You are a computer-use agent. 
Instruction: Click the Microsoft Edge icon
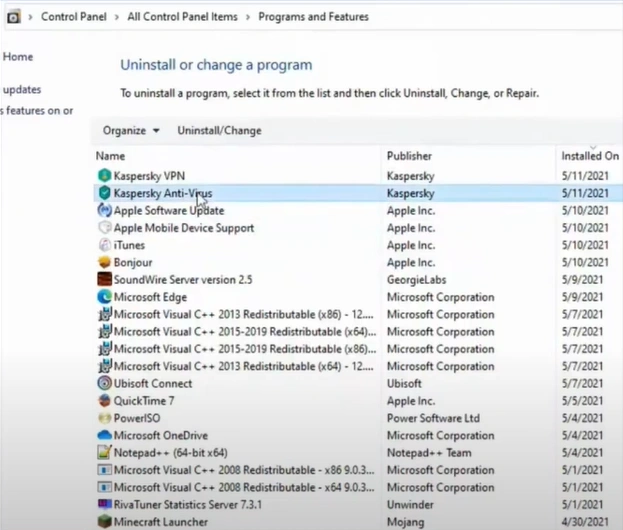[x=104, y=297]
